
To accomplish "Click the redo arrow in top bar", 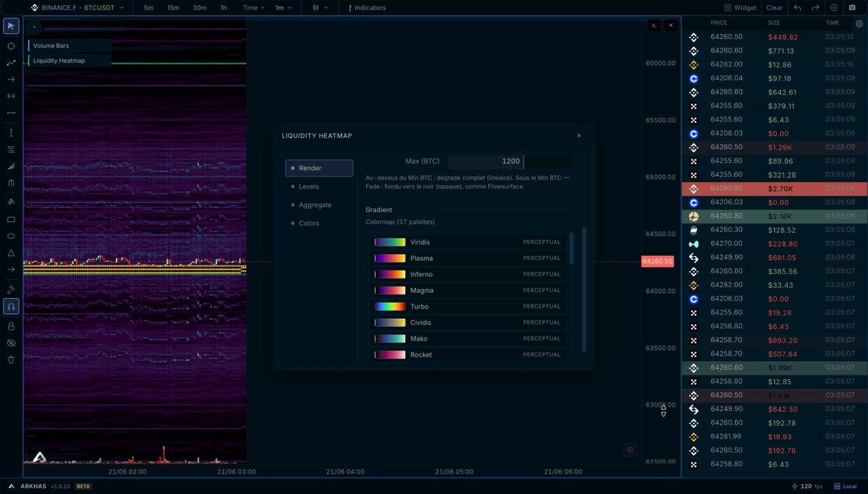I will 815,7.
